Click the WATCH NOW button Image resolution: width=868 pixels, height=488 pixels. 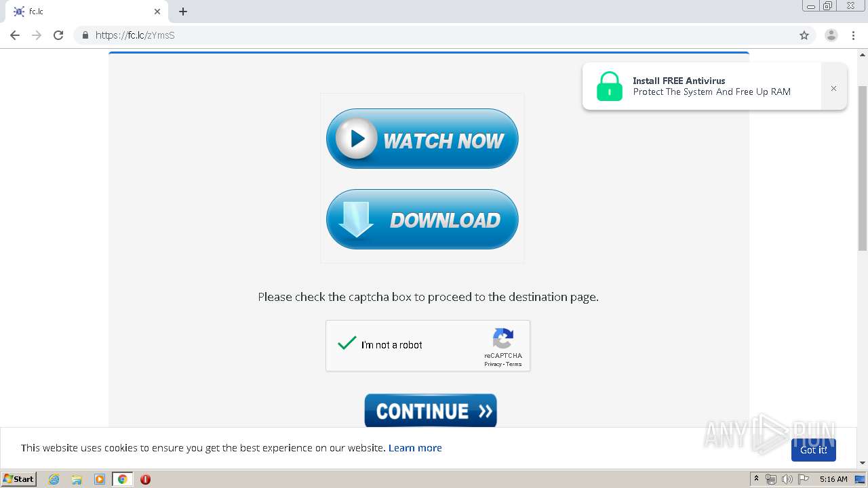(422, 139)
